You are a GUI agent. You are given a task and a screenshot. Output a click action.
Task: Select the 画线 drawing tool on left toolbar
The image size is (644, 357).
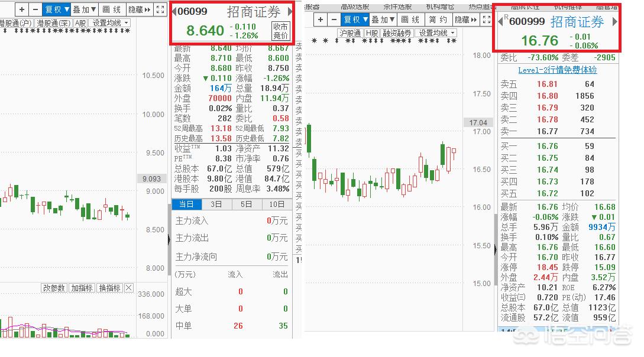pos(111,9)
